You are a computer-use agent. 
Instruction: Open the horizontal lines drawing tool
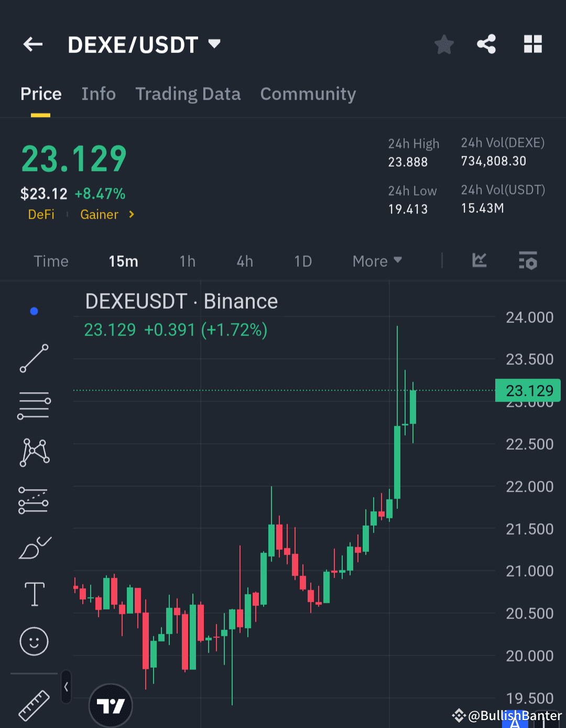coord(34,405)
